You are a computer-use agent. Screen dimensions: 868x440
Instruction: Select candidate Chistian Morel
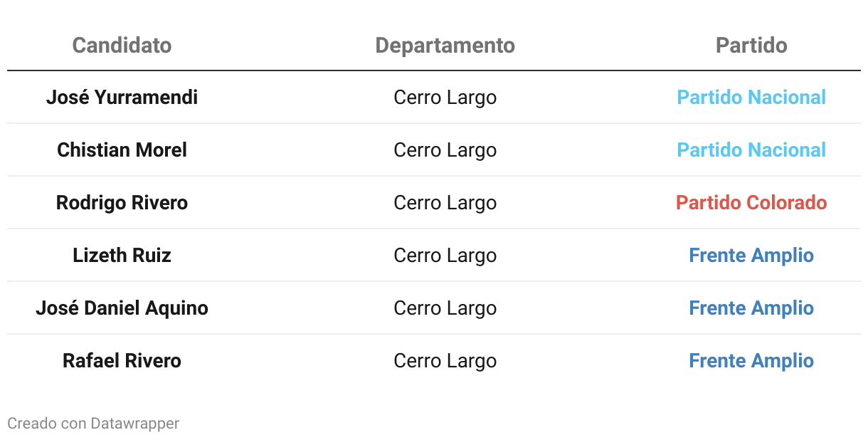(x=122, y=150)
